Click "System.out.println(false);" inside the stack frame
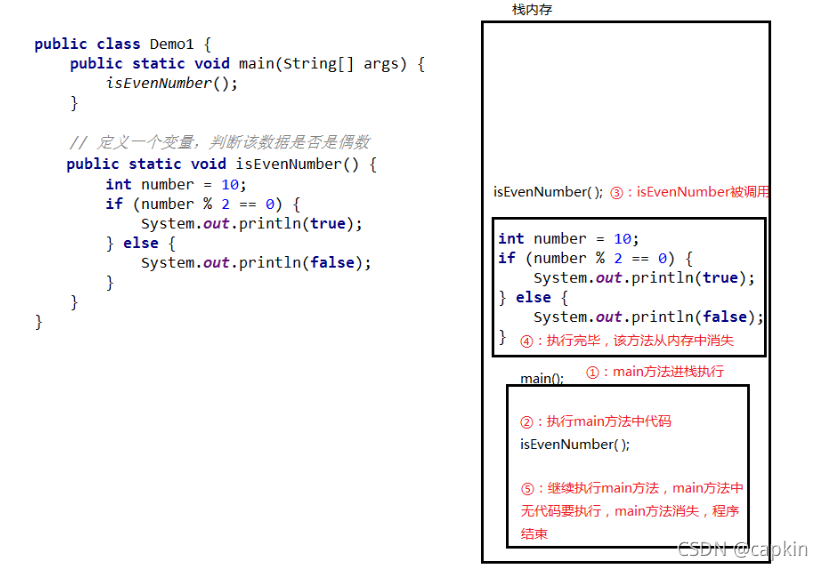823x570 pixels. (648, 318)
